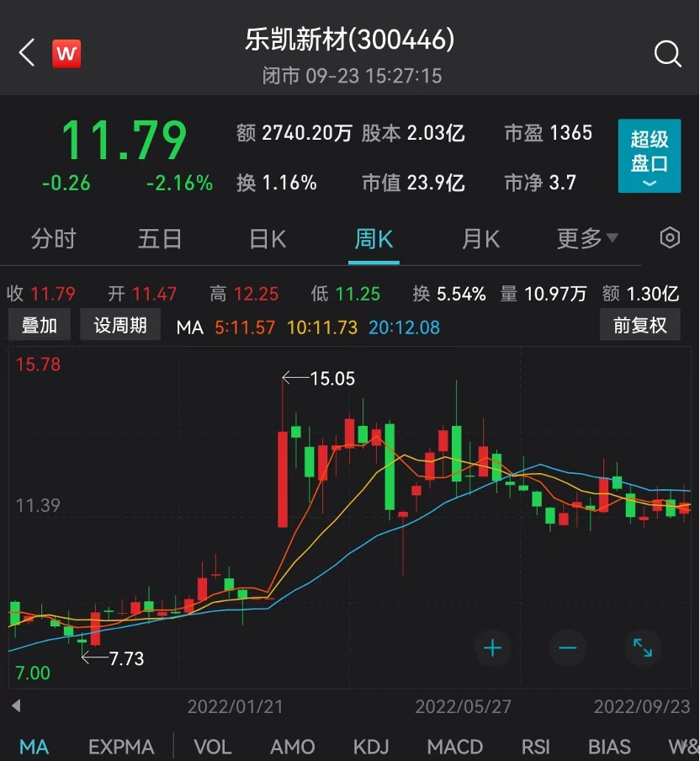Tap 股本 2.03亿 value

pos(413,133)
